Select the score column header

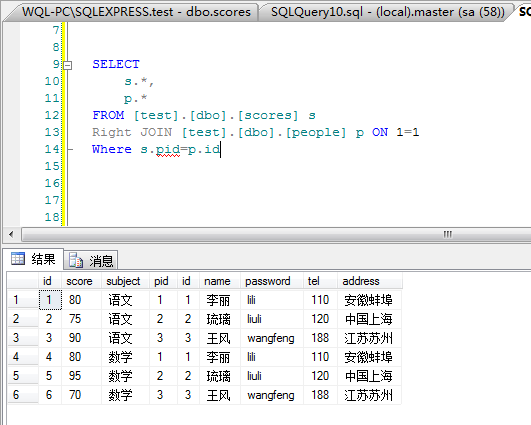click(x=79, y=281)
